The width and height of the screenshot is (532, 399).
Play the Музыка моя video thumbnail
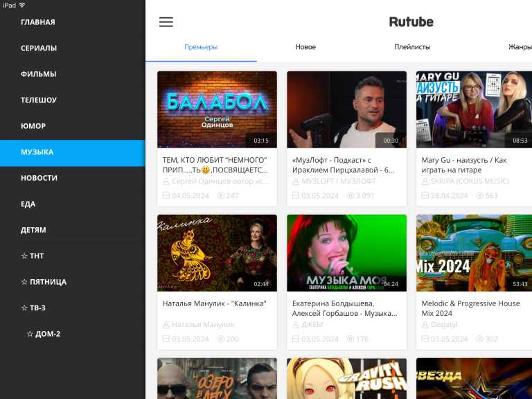tap(347, 253)
